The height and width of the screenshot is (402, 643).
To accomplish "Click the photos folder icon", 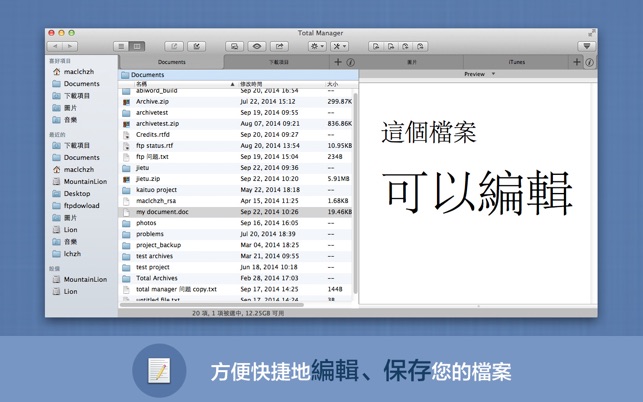I will coord(126,224).
